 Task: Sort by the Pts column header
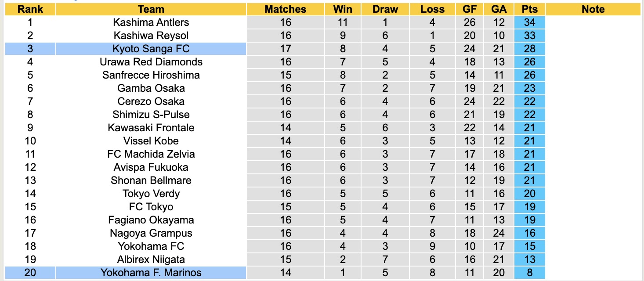(530, 9)
